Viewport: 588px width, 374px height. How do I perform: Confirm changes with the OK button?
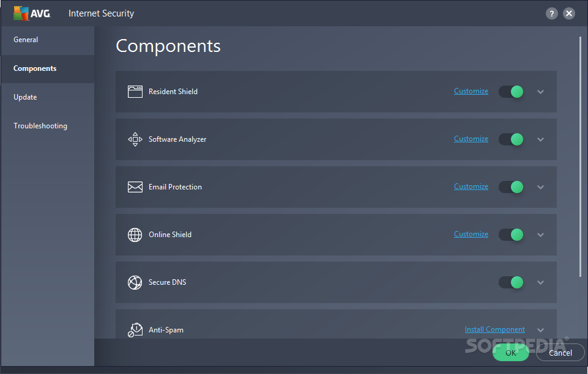pos(511,353)
